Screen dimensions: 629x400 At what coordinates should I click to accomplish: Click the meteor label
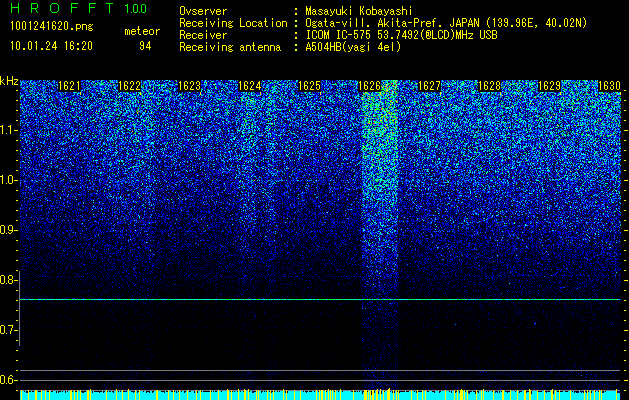pos(142,31)
